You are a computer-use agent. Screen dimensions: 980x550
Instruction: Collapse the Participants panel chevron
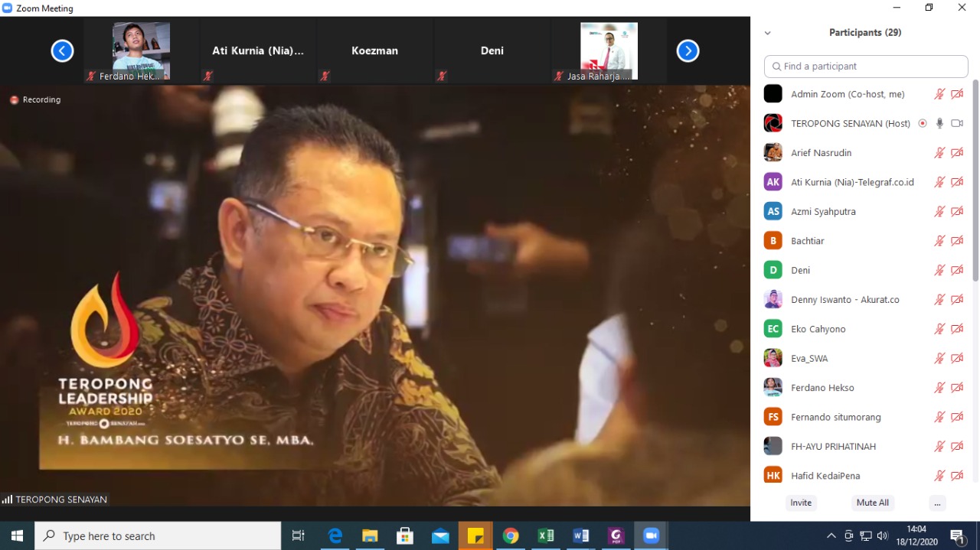click(x=767, y=33)
